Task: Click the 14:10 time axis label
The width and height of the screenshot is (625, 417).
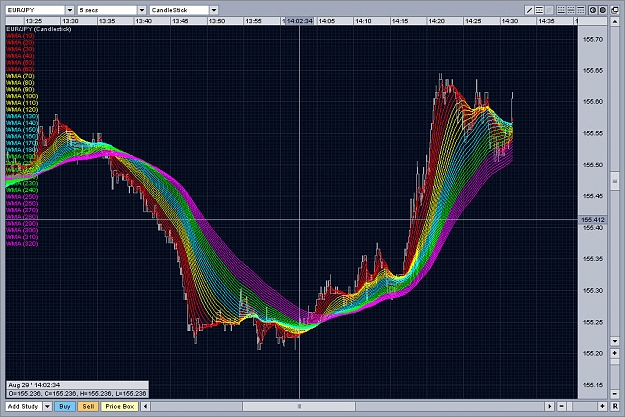Action: click(x=363, y=21)
